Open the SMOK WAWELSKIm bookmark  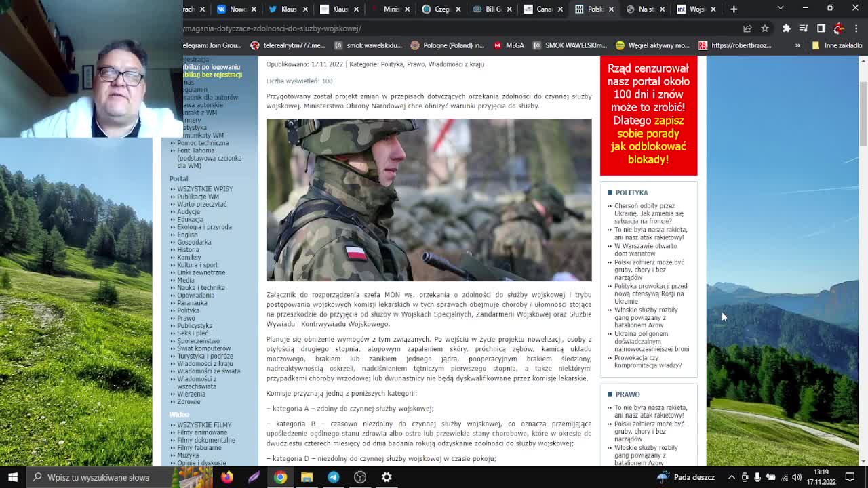click(570, 45)
